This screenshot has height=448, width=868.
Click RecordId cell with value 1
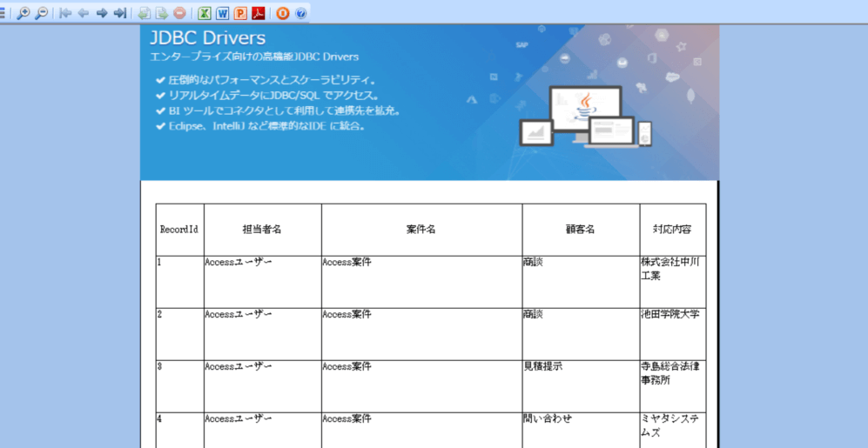pos(179,282)
